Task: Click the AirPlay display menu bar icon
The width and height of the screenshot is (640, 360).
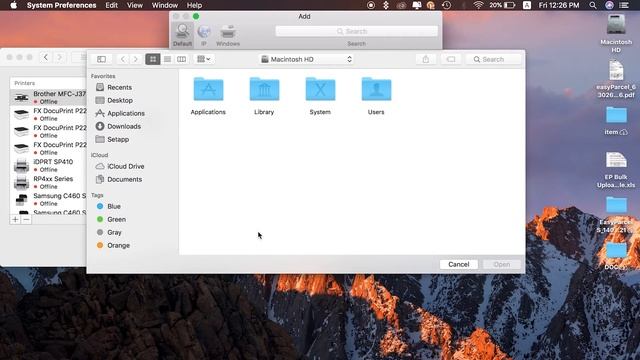Action: (x=416, y=5)
